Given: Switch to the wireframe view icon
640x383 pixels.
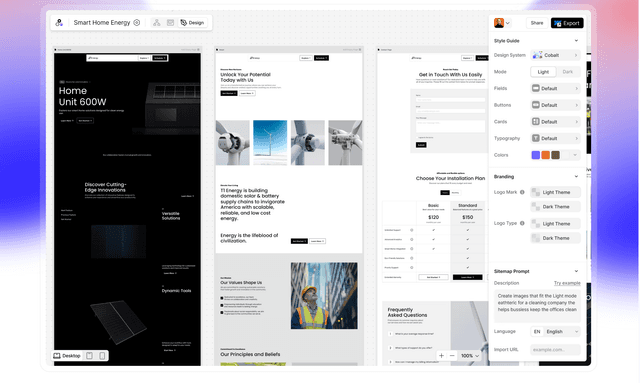Looking at the screenshot, I should [x=171, y=22].
